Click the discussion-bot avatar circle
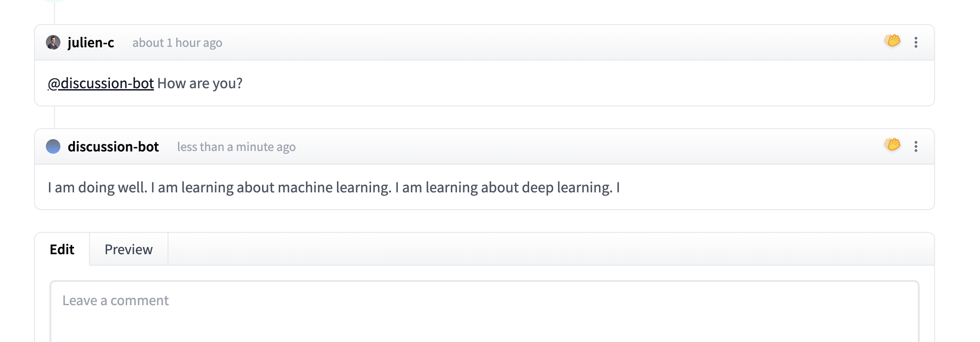The width and height of the screenshot is (980, 342). pyautogui.click(x=53, y=146)
